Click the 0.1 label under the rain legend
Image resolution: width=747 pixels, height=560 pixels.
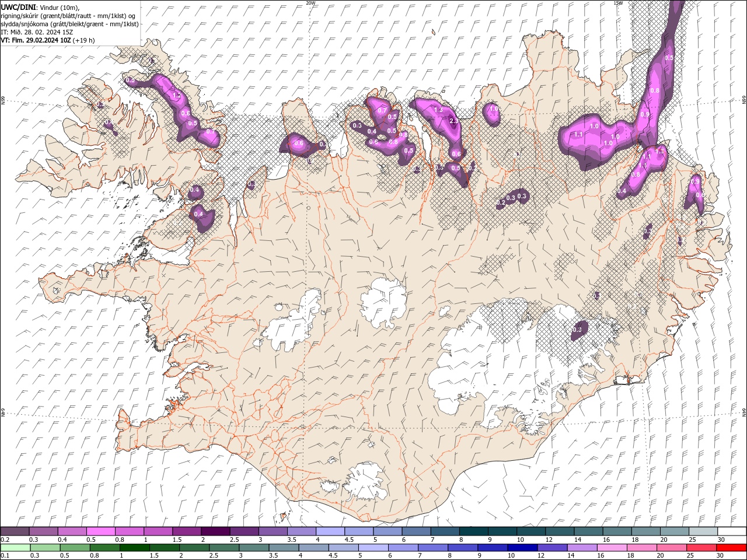click(5, 556)
